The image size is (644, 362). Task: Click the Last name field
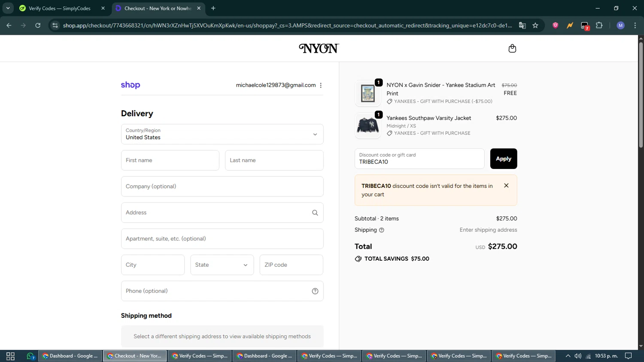tap(274, 160)
